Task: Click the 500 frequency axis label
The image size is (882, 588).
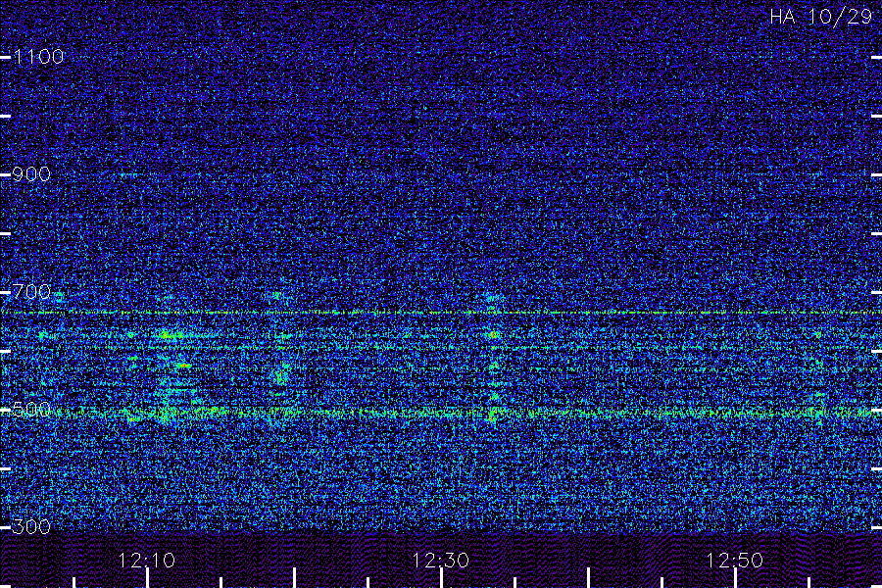Action: click(x=31, y=410)
